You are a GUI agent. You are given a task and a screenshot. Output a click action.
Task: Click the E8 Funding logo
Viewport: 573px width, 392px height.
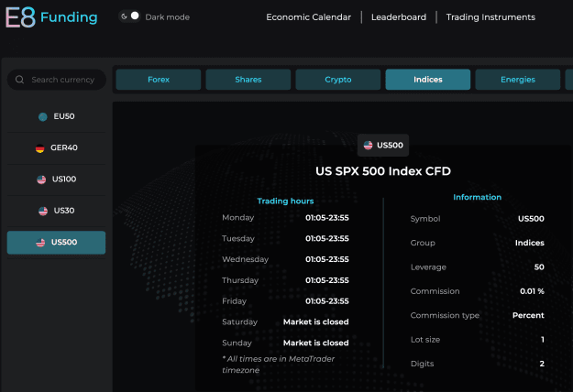tap(51, 17)
